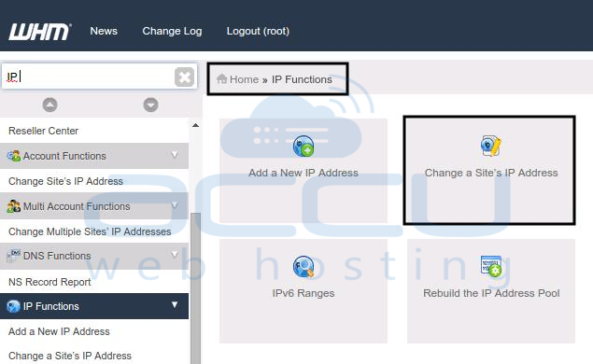Click the DNS Functions section icon
The width and height of the screenshot is (593, 364).
coord(14,256)
